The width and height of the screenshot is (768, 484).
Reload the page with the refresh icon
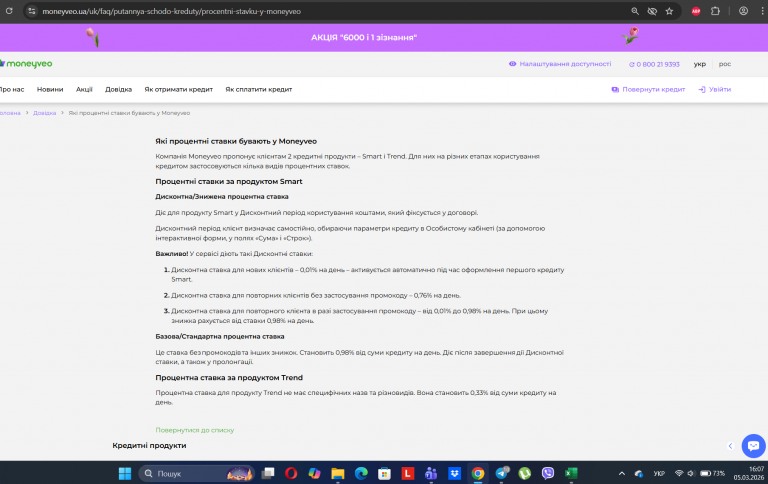(x=9, y=11)
